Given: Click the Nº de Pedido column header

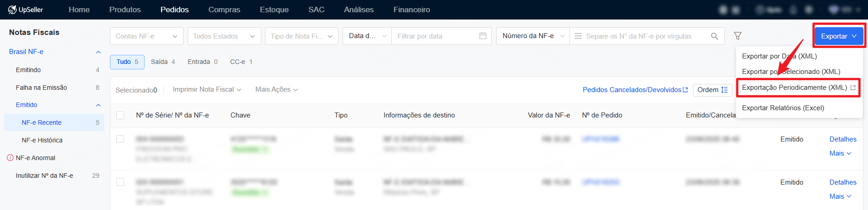Looking at the screenshot, I should click(602, 115).
